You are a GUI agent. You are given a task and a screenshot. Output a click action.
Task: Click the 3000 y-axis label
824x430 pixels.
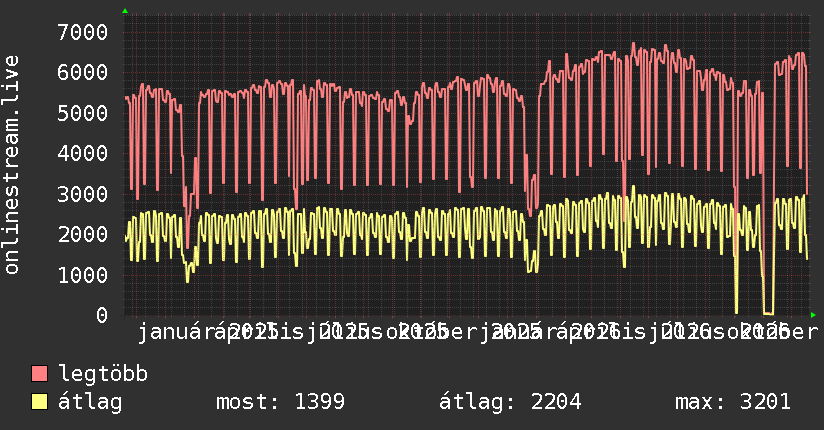click(x=83, y=194)
